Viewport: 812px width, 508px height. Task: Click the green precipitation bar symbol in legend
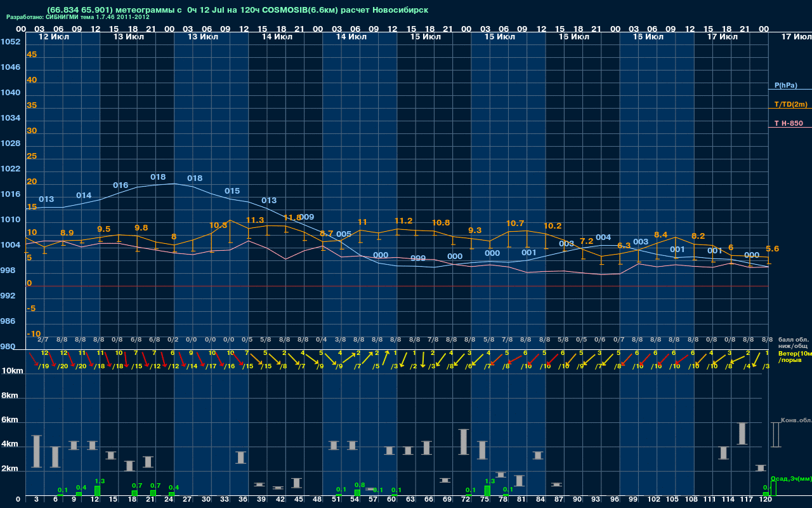tap(773, 489)
